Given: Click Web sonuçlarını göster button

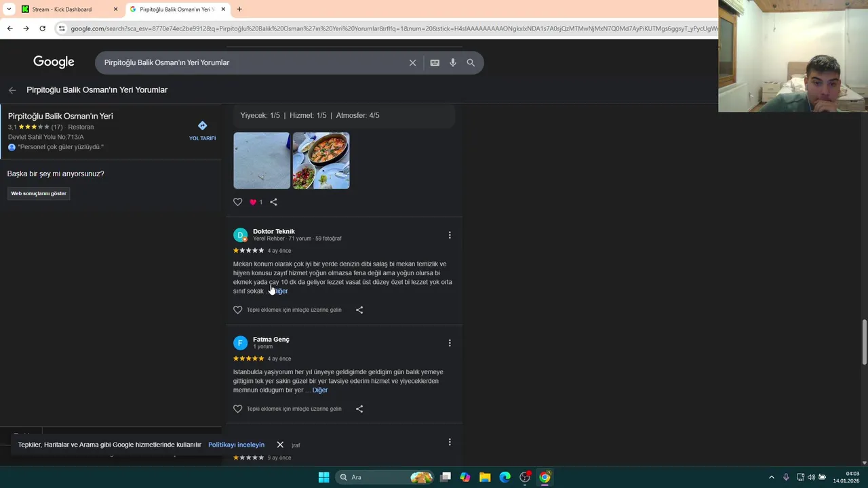Looking at the screenshot, I should 39,193.
